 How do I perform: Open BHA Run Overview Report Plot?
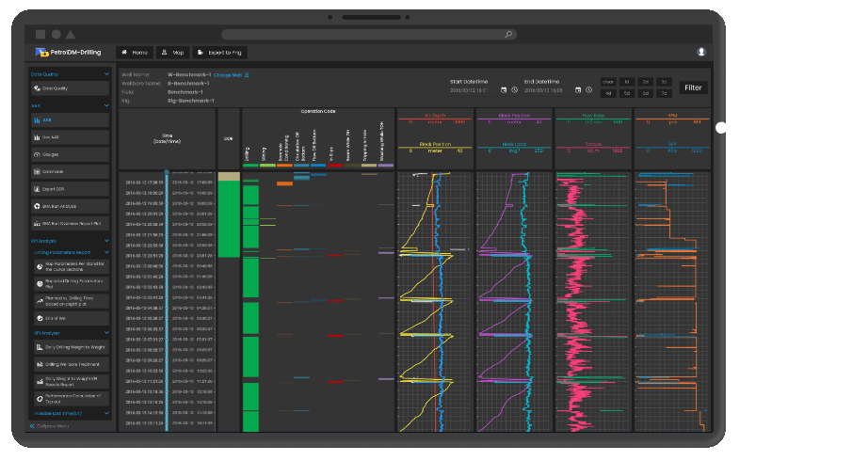[x=70, y=224]
